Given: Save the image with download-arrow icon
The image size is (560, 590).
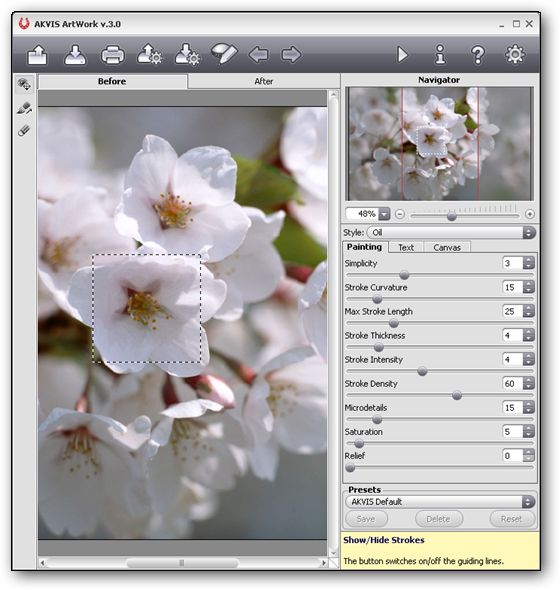Looking at the screenshot, I should click(75, 55).
